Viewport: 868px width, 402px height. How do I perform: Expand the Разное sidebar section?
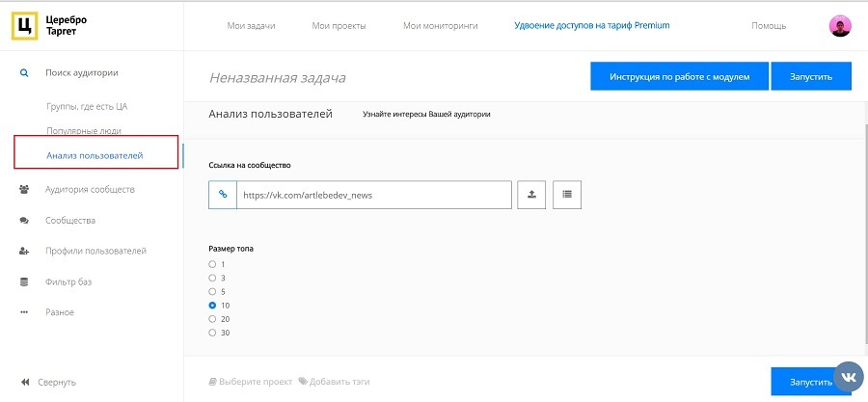tap(60, 312)
